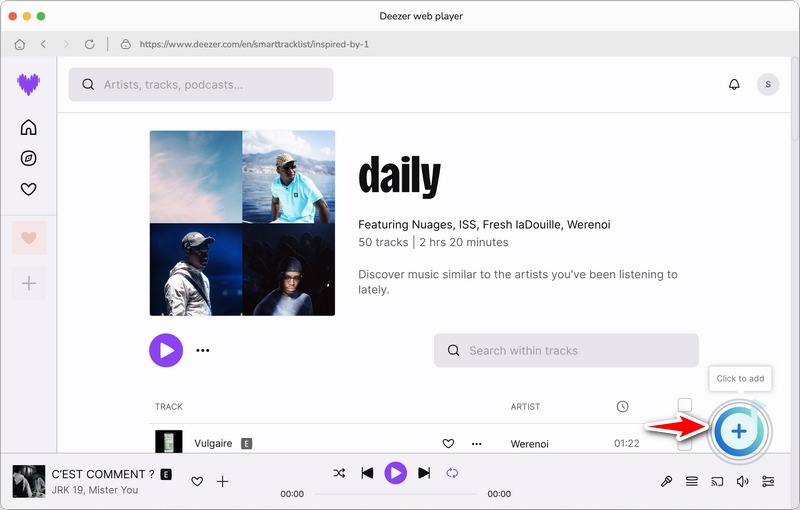Reload the page with the refresh icon

(90, 44)
